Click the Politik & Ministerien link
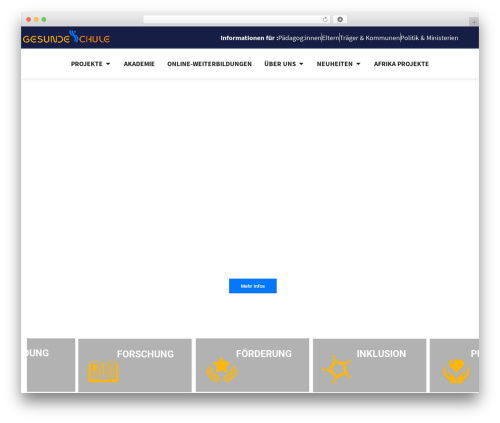500x423 pixels. click(429, 38)
